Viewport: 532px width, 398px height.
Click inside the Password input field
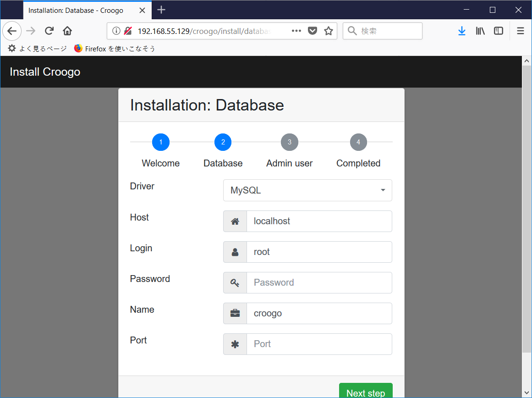(x=319, y=282)
